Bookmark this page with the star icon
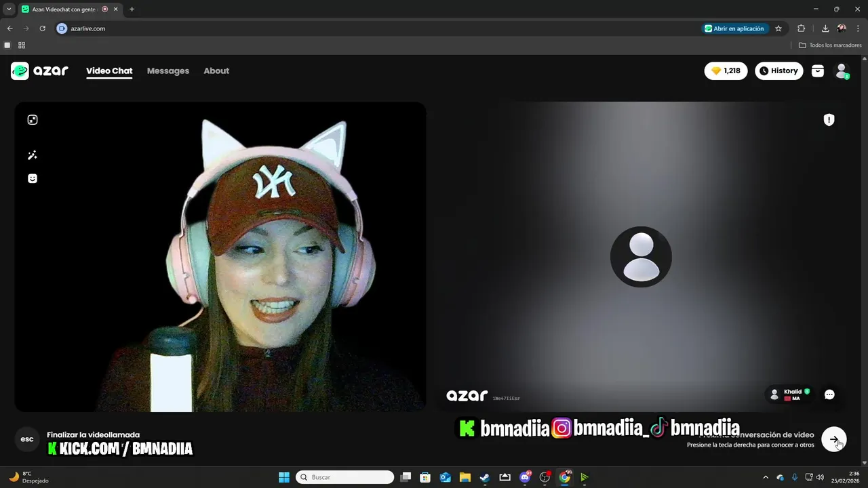 pyautogui.click(x=778, y=28)
